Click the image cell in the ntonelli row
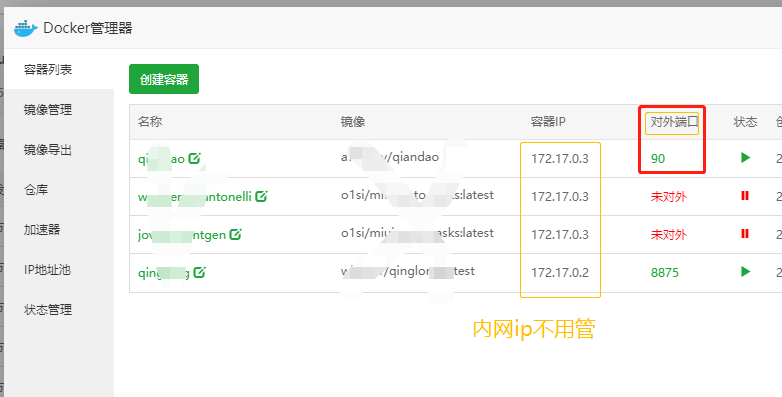The width and height of the screenshot is (782, 397). pos(417,195)
